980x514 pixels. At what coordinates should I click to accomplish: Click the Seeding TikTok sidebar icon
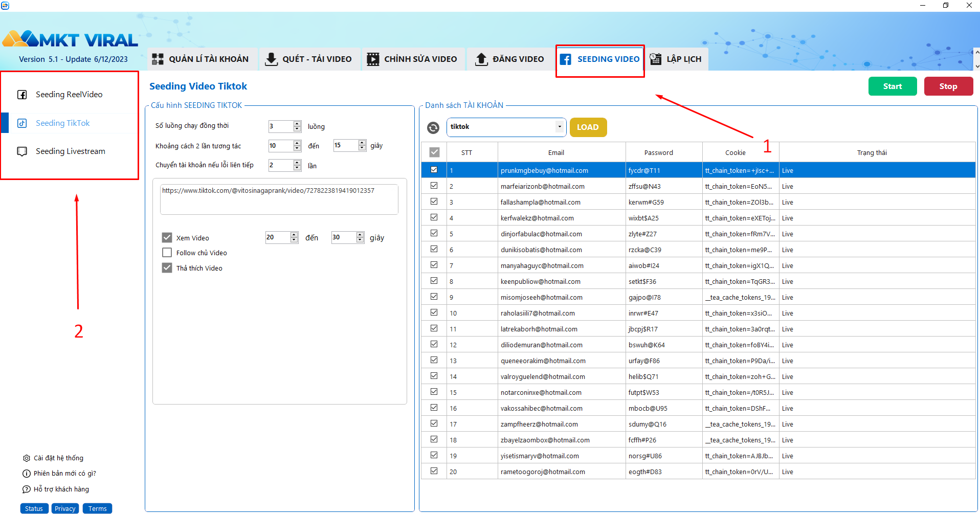tap(22, 123)
